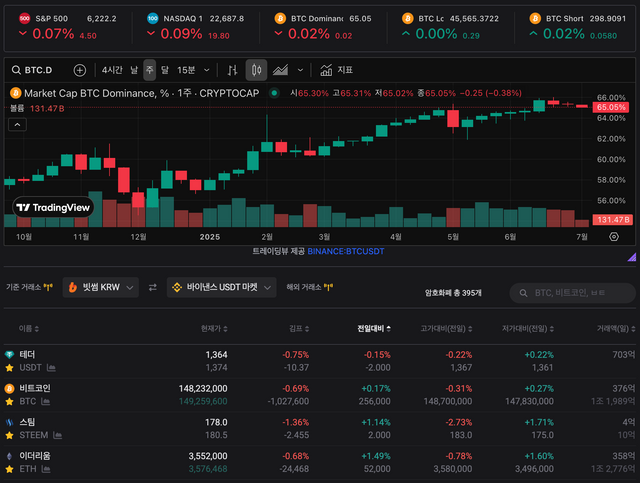This screenshot has height=483, width=640.
Task: Click the Bitcoin logo in the chart title
Action: [x=16, y=93]
